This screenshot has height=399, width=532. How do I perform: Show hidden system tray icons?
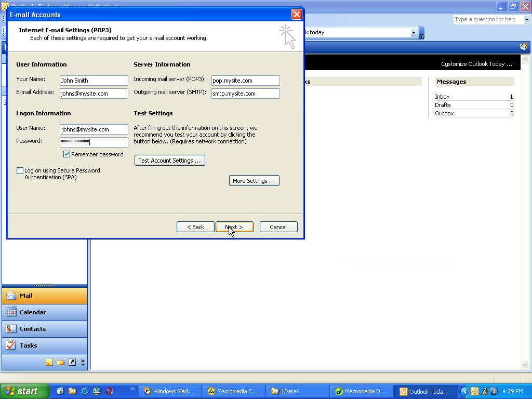(465, 391)
